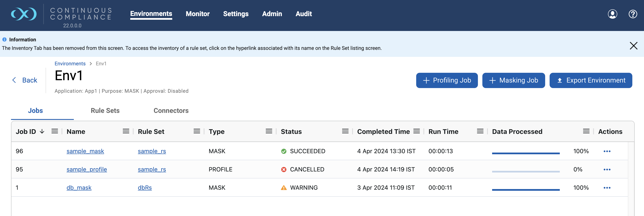Create a new Masking Job
The width and height of the screenshot is (644, 216).
coord(513,80)
